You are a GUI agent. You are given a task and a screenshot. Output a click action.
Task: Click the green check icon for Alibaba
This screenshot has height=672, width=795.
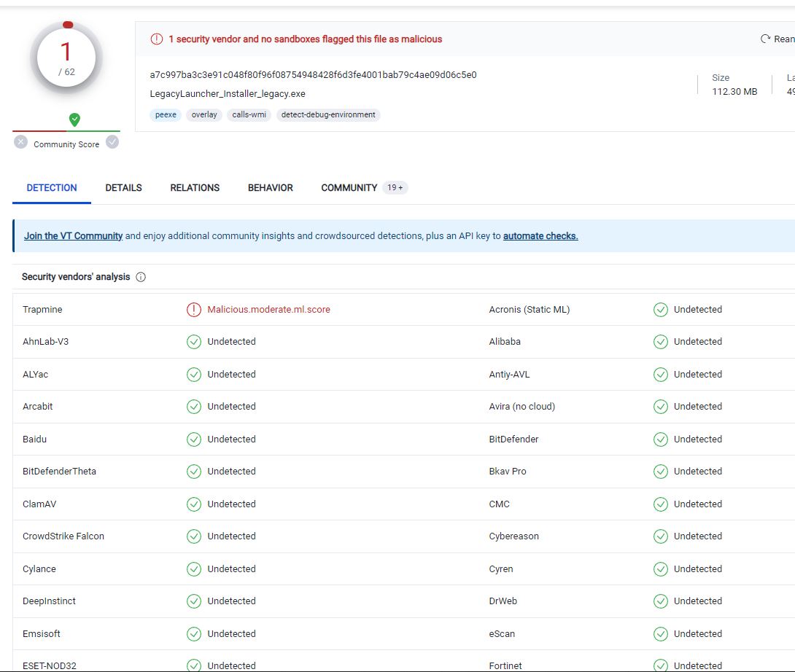tap(660, 342)
